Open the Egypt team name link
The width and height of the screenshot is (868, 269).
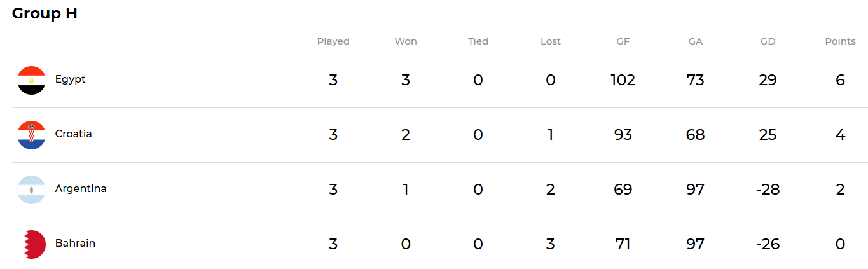pos(70,79)
